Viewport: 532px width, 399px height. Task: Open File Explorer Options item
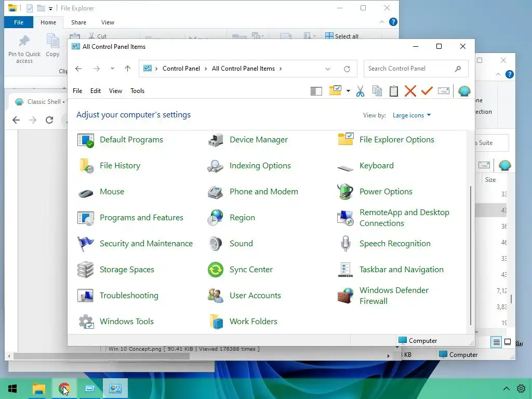point(386,140)
